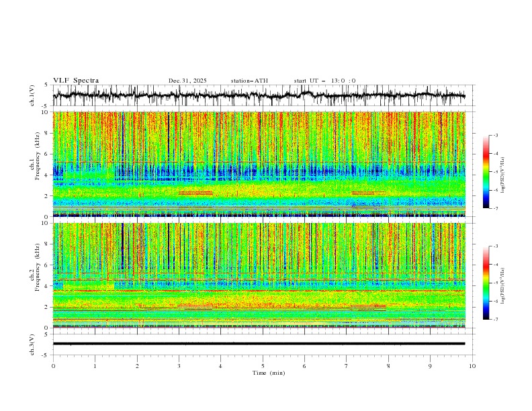Click the ch.1 frequency spectrogram panel
Image resolution: width=532 pixels, height=411 pixels.
(259, 164)
